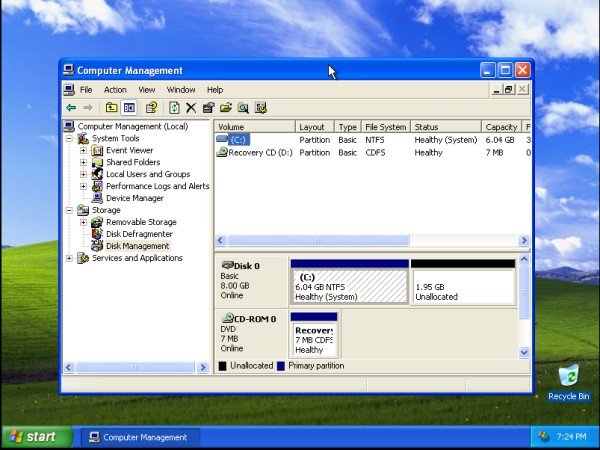Screen dimensions: 600x450
Task: Open the File menu
Action: pos(86,90)
